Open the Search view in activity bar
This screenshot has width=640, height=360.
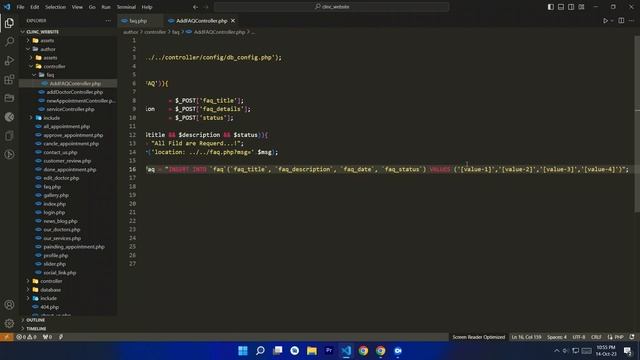pyautogui.click(x=9, y=42)
